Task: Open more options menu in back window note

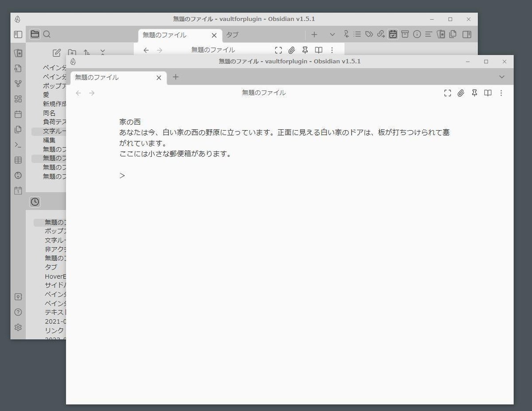Action: pos(332,50)
